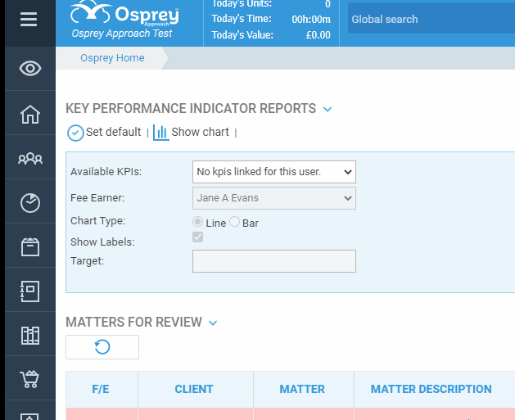The width and height of the screenshot is (515, 420).
Task: Open the shopping cart sidebar icon
Action: point(29,379)
